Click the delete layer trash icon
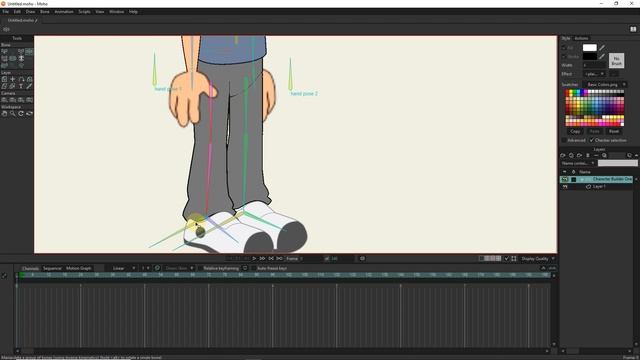640x360 pixels. (588, 156)
